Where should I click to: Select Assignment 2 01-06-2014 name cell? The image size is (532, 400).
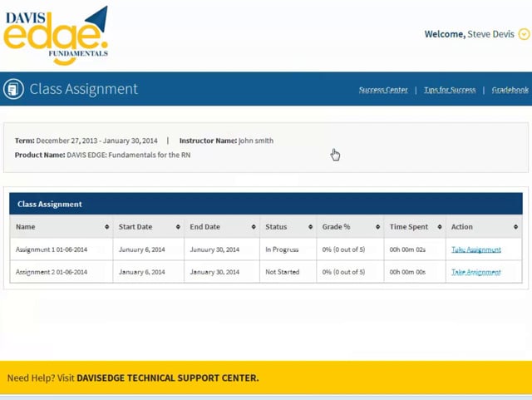point(62,272)
